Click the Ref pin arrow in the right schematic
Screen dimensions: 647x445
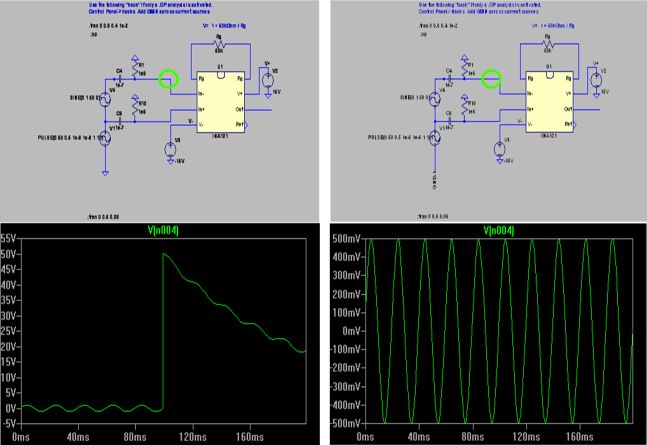tap(574, 124)
